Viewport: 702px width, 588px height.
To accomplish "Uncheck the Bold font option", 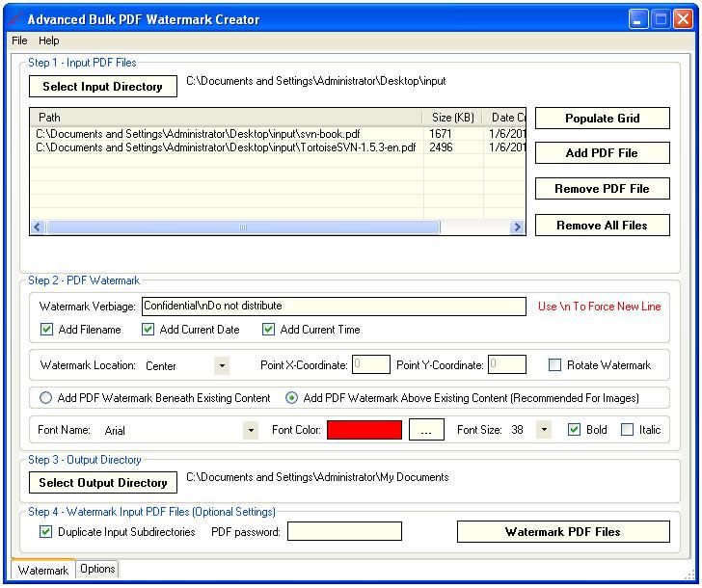I will [574, 430].
